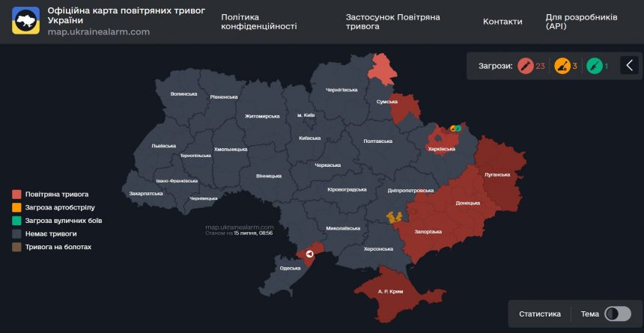Select the Хмельницька region label
Image resolution: width=644 pixels, height=333 pixels.
coord(231,150)
